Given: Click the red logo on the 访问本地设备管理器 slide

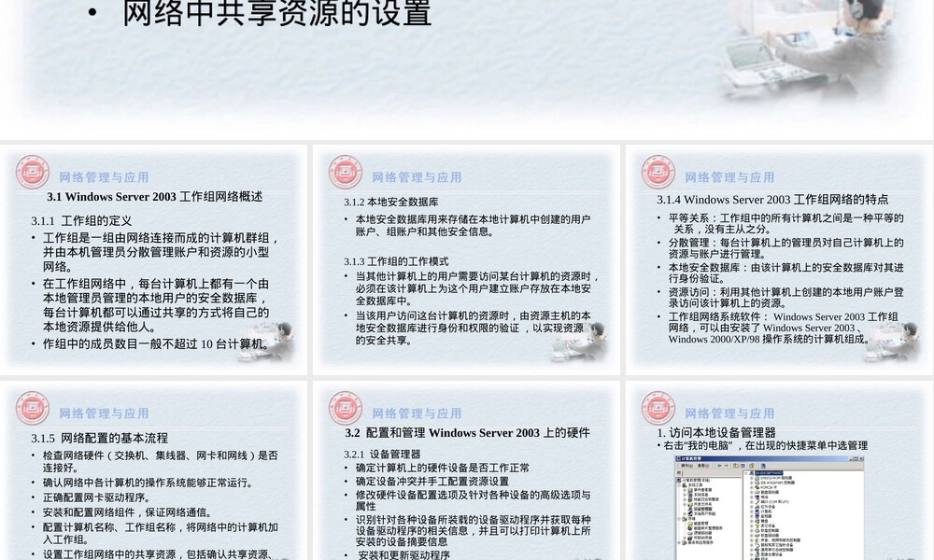Looking at the screenshot, I should point(658,408).
